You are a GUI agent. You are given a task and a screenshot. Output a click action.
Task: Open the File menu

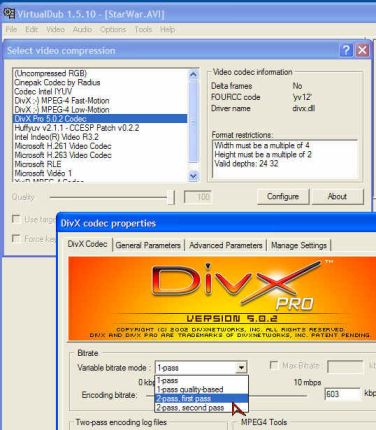[11, 29]
